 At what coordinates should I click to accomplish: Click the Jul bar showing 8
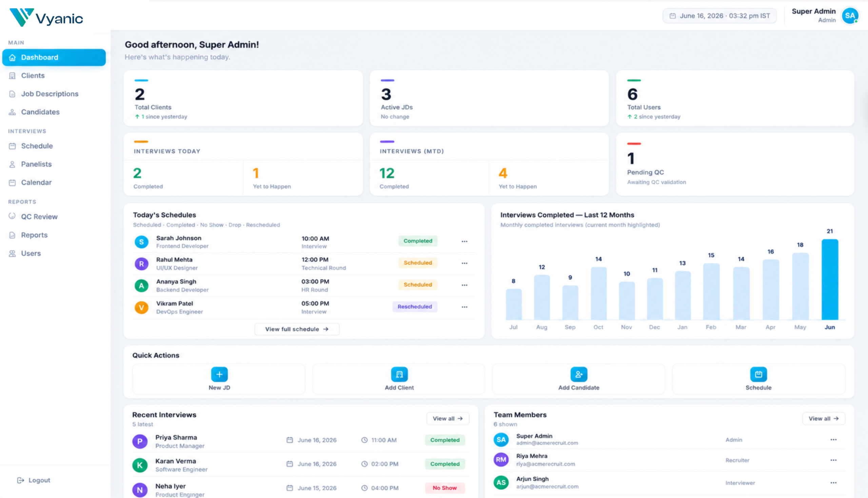tap(514, 304)
